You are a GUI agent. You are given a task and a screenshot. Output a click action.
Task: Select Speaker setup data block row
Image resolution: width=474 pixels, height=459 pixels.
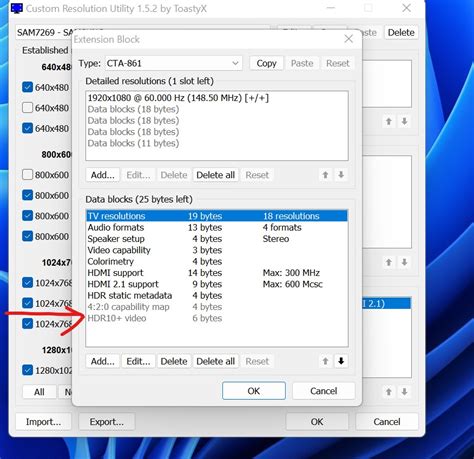click(217, 239)
